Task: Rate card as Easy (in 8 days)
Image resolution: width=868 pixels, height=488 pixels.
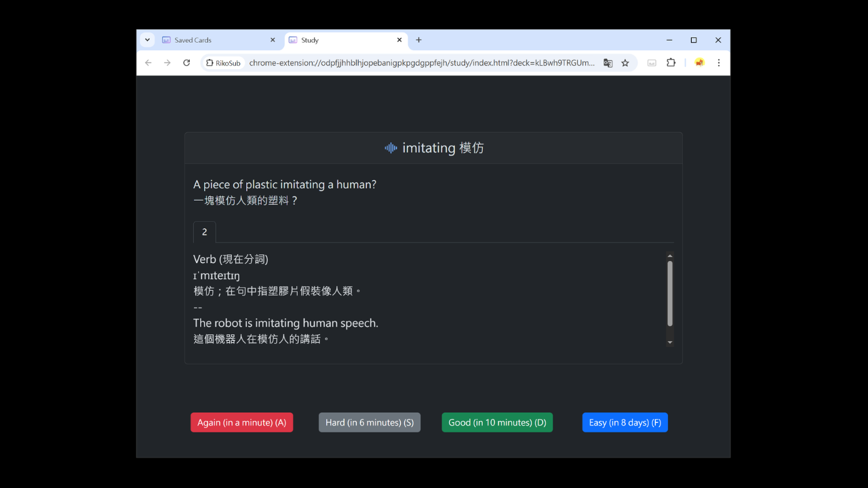Action: 625,422
